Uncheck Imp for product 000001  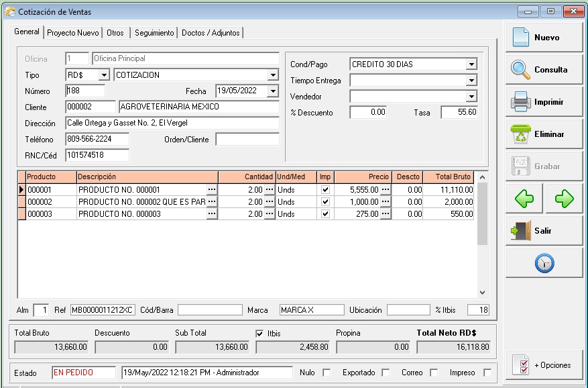click(325, 190)
